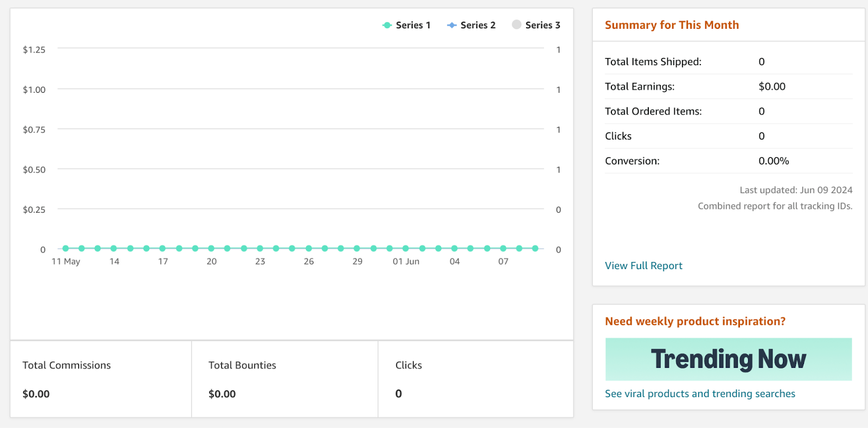Show the Series 1 legend label
Screen dimensions: 868x428
pyautogui.click(x=413, y=25)
